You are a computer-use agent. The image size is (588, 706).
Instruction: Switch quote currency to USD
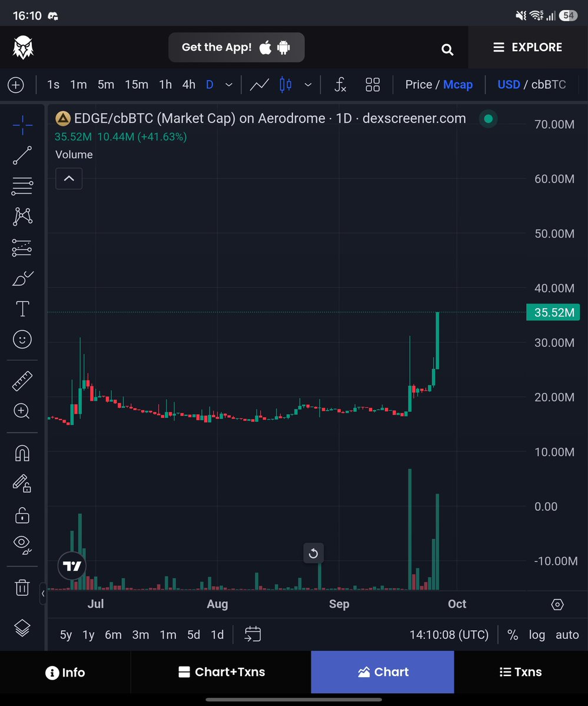pos(509,85)
